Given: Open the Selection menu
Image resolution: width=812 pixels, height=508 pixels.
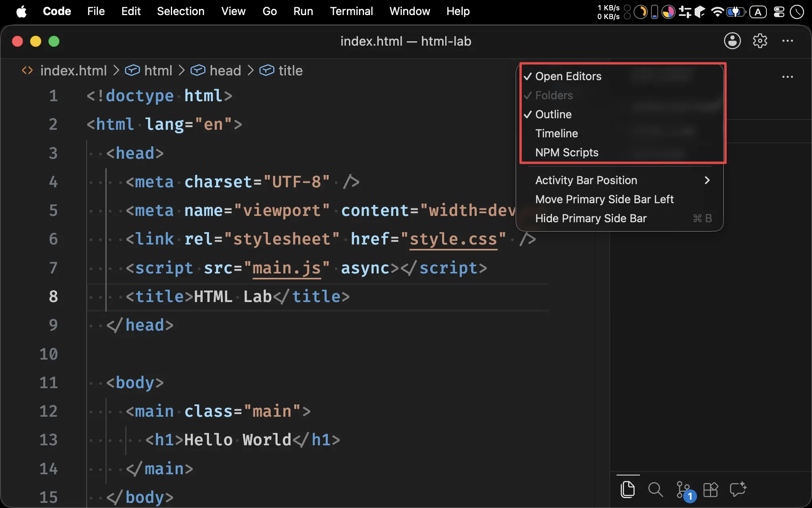Looking at the screenshot, I should [x=180, y=11].
